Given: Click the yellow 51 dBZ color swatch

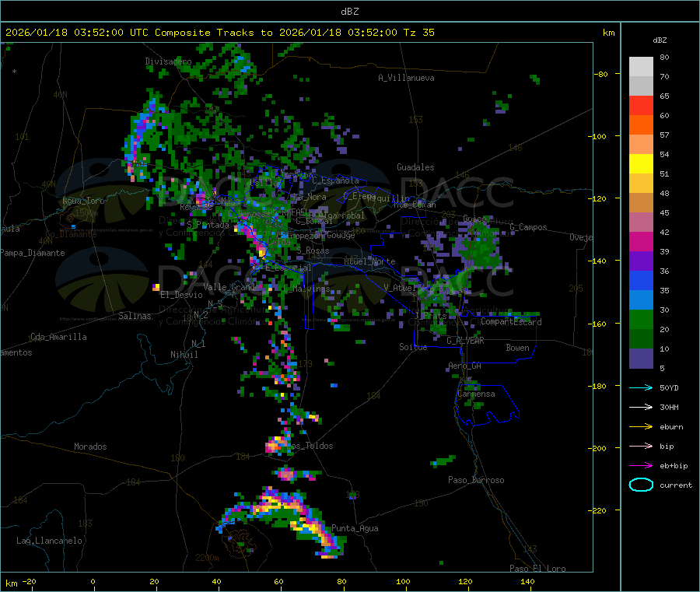Looking at the screenshot, I should (641, 164).
